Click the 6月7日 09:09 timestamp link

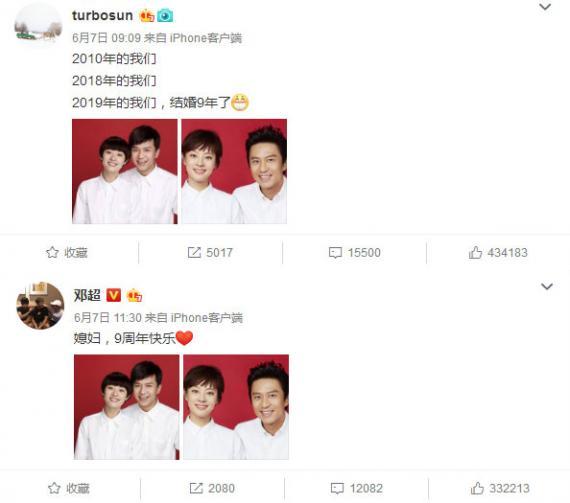pyautogui.click(x=106, y=38)
